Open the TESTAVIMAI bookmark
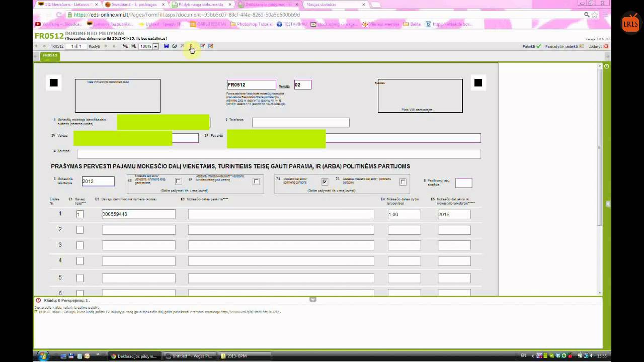The image size is (644, 362). (292, 24)
